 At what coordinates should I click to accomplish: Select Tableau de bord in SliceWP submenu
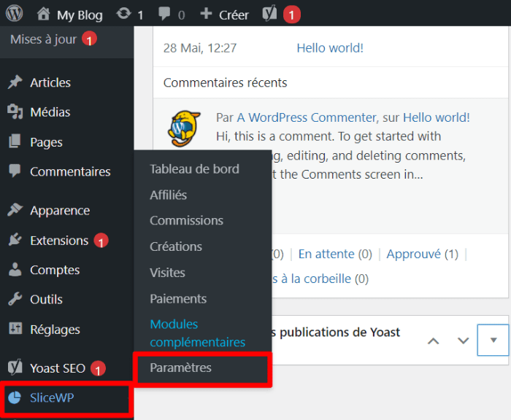(x=195, y=169)
